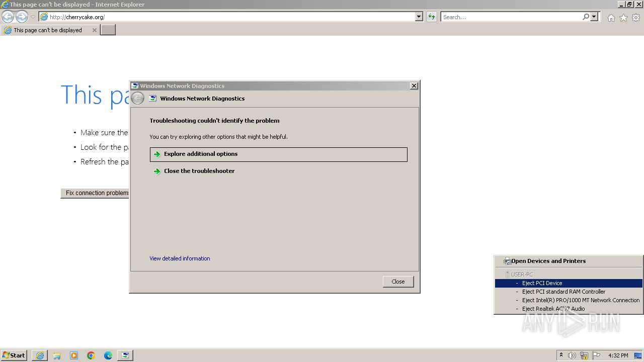The width and height of the screenshot is (644, 362).
Task: Click the refresh page icon
Action: [431, 17]
